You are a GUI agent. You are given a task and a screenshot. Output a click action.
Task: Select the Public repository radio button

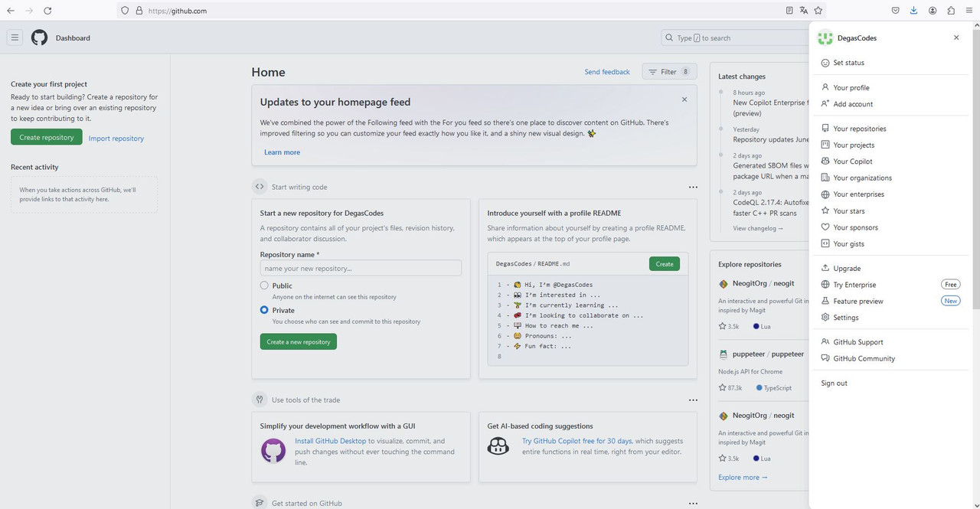(x=264, y=285)
